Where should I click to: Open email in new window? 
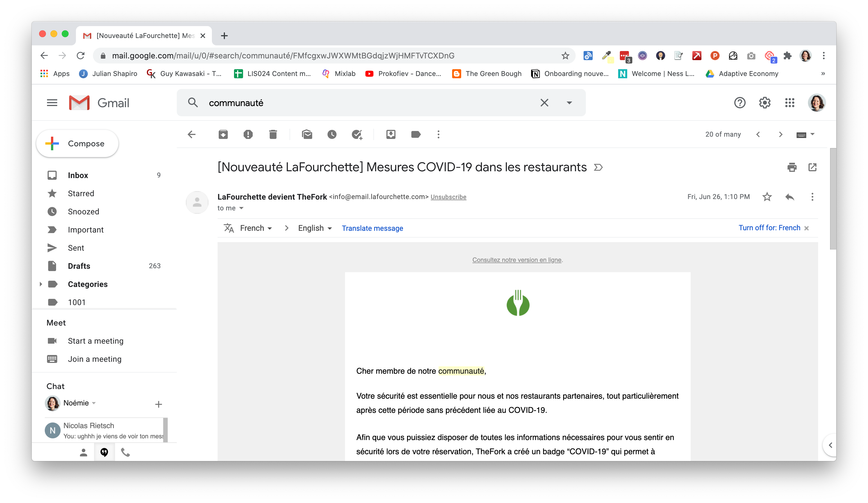click(x=812, y=167)
